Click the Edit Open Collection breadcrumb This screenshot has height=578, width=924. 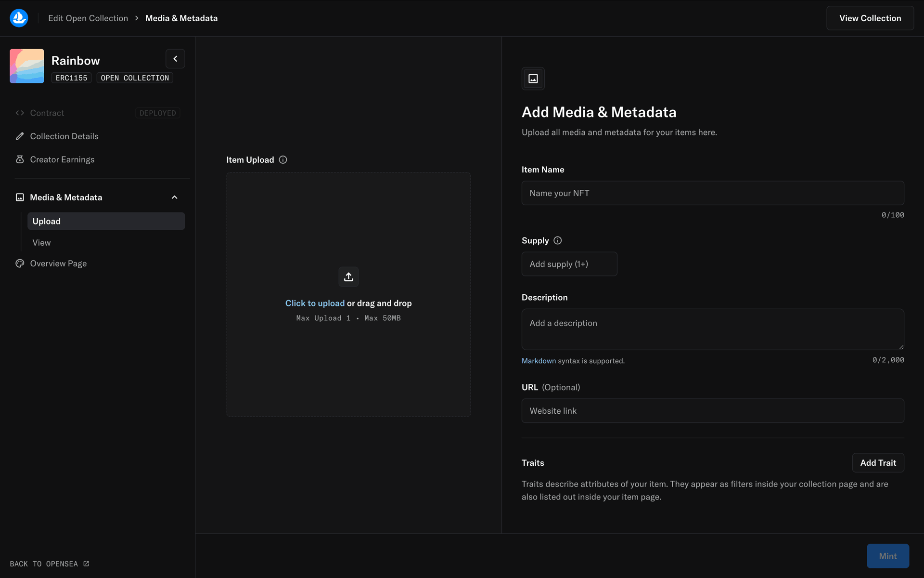[x=88, y=18]
